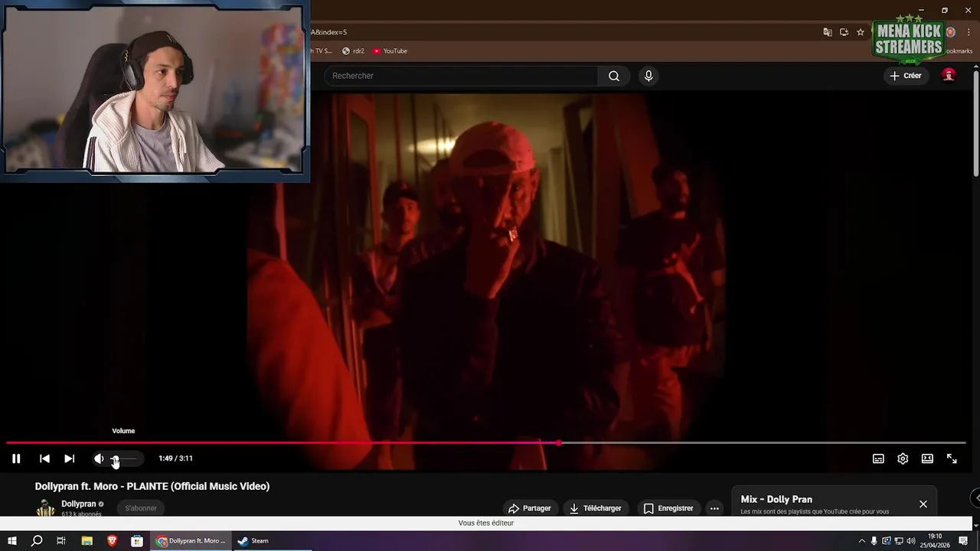
Task: Open Windows taskbar search
Action: pos(37,541)
